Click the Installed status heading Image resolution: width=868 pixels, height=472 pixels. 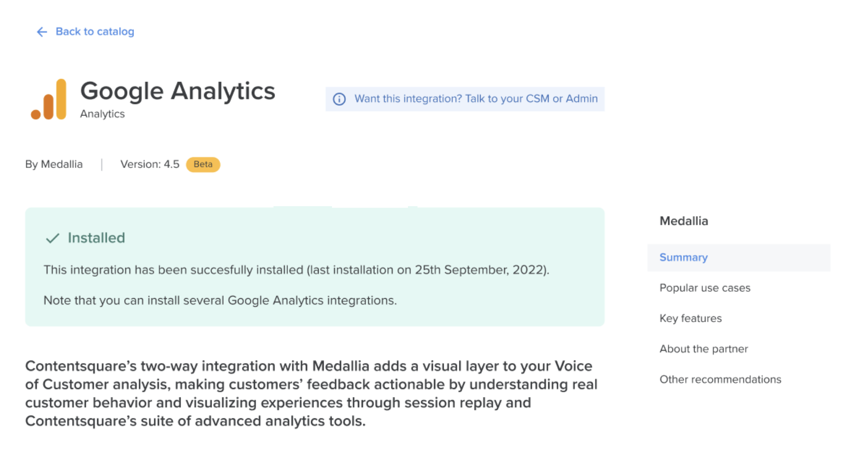coord(96,238)
